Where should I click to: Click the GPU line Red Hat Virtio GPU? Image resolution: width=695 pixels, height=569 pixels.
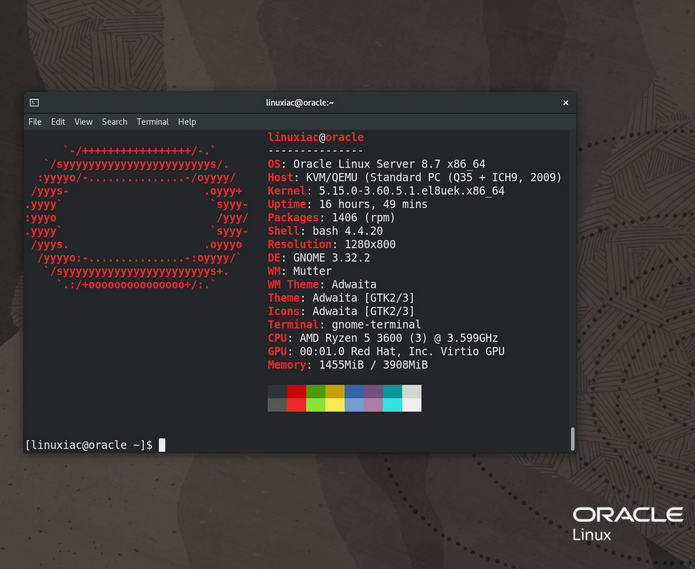point(386,351)
